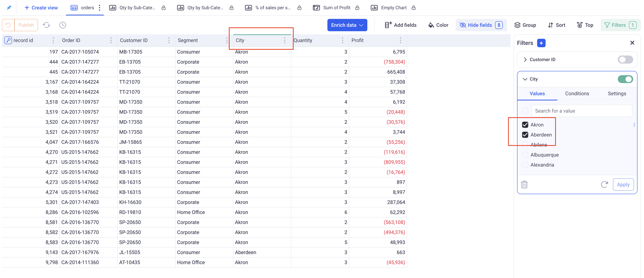Expand the Customer ID filter section
Screen dimensions: 644x278
[525, 59]
